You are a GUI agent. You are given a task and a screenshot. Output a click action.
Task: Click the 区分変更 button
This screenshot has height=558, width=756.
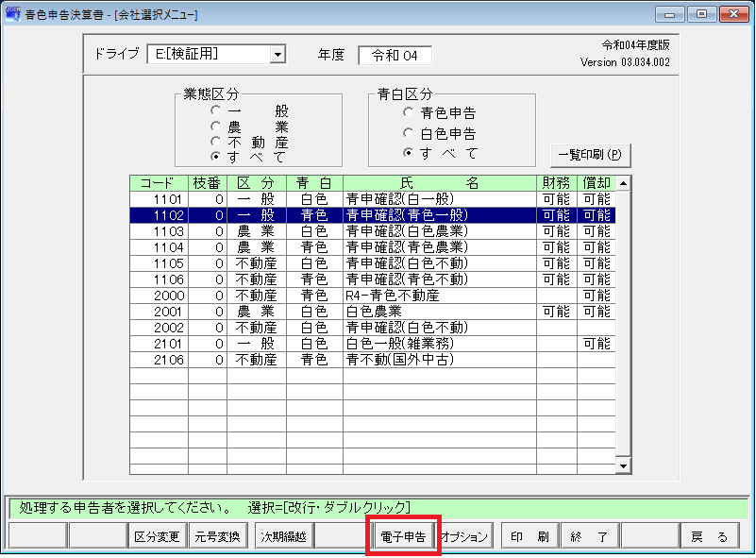point(157,536)
